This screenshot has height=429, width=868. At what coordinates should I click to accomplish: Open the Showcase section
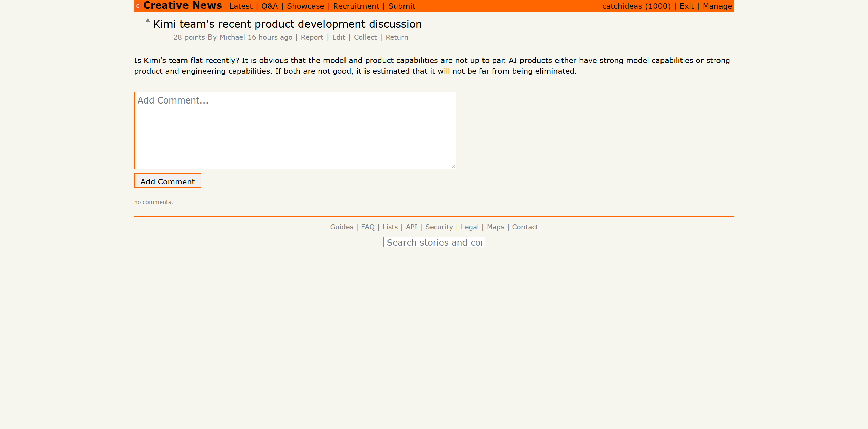pos(305,6)
